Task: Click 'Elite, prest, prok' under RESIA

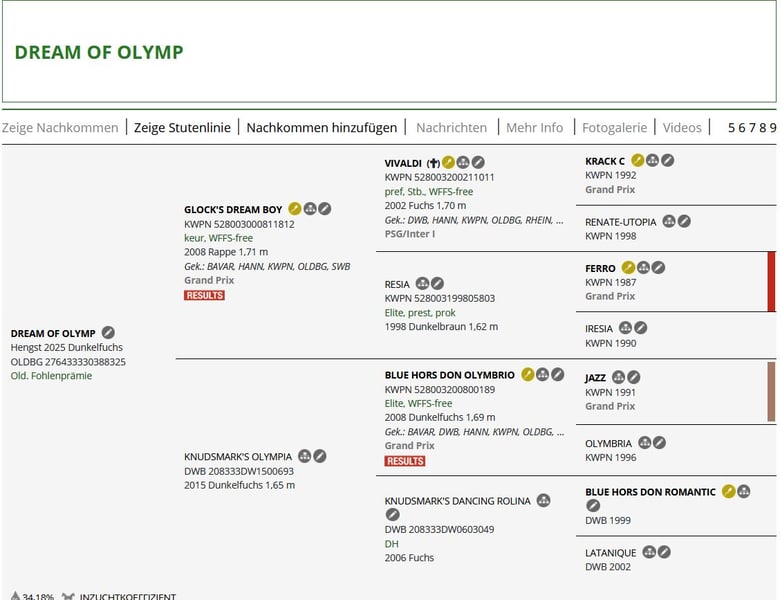Action: point(420,312)
